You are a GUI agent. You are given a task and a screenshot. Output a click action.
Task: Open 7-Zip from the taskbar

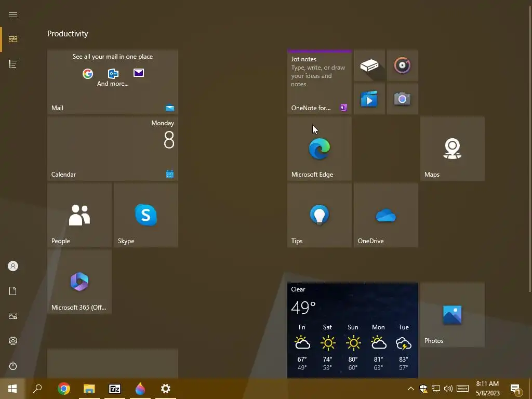pyautogui.click(x=115, y=389)
